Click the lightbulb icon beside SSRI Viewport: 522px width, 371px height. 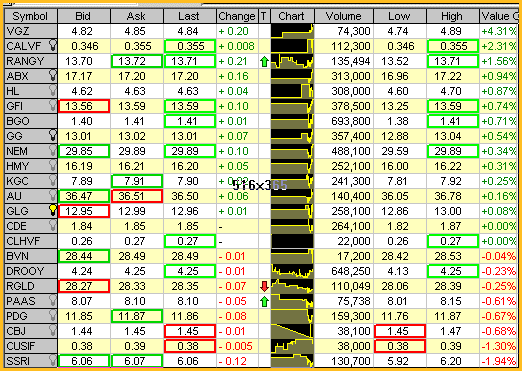52,360
